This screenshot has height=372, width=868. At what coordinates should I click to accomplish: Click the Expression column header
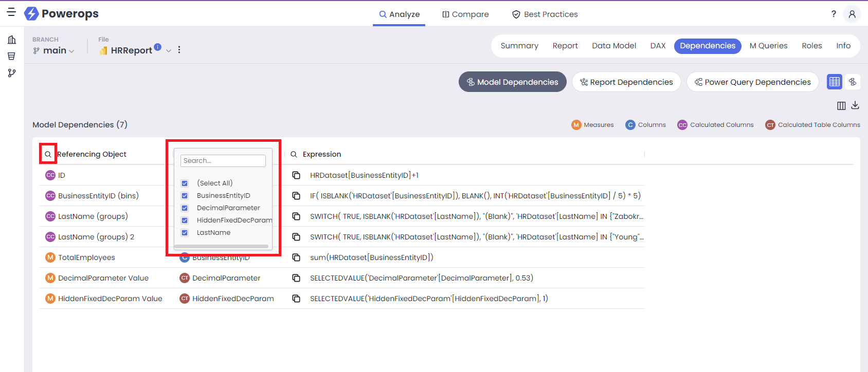coord(322,154)
